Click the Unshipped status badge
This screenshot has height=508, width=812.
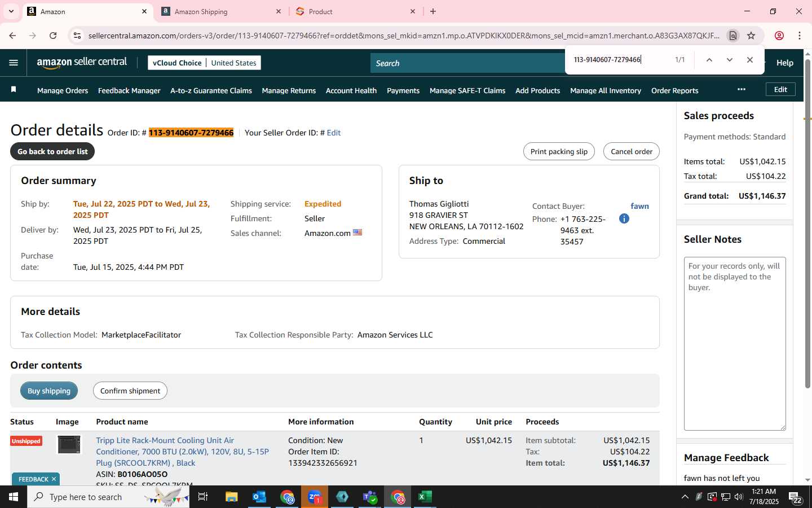coord(26,441)
